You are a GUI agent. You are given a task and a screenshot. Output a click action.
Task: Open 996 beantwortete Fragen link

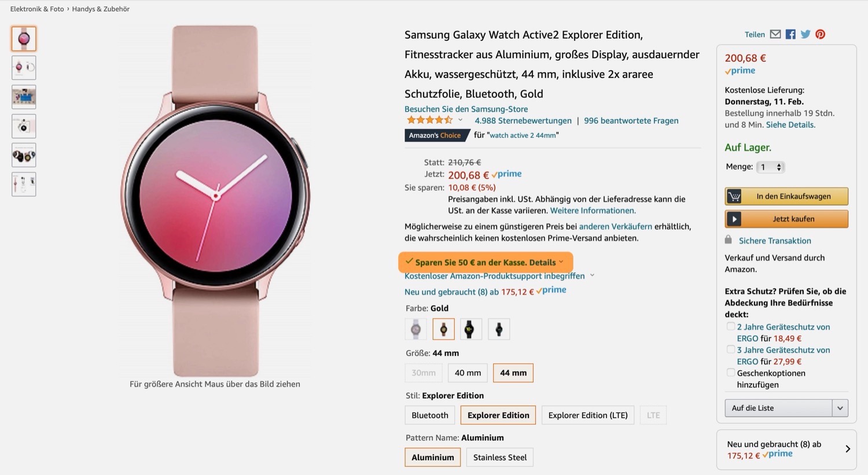click(x=631, y=120)
